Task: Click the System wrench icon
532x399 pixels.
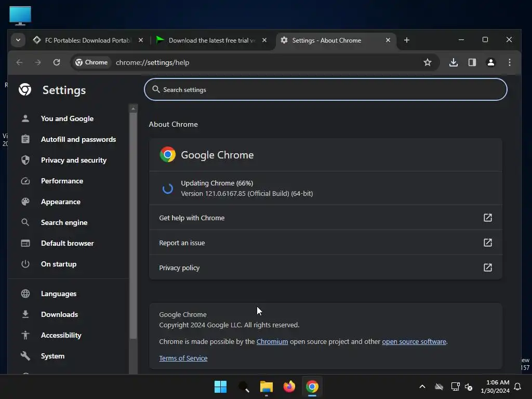Action: 25,356
